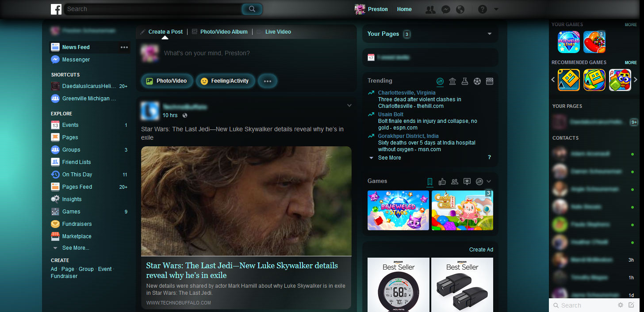The height and width of the screenshot is (312, 644).
Task: Expand Your Pages panel arrow
Action: 490,34
